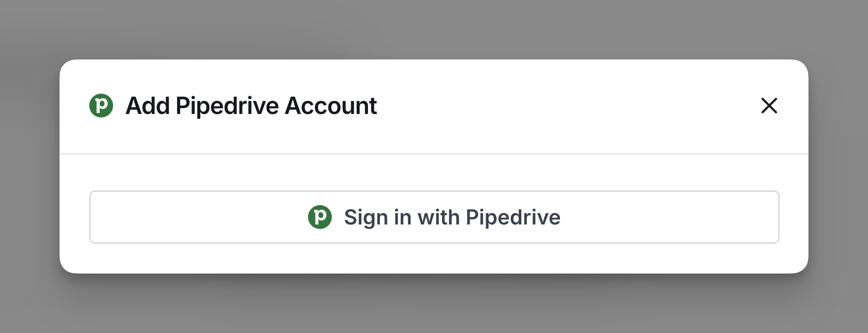Click the word "Sign" on the sign-in button

(x=366, y=217)
